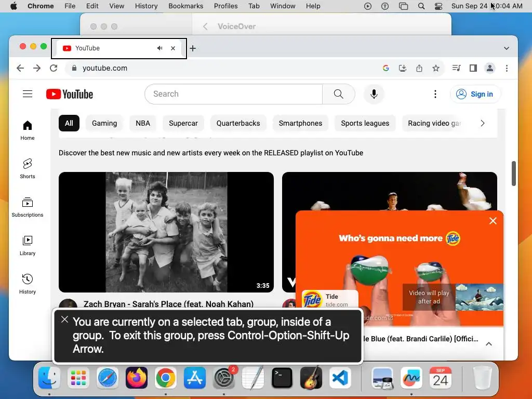
Task: Open the Tab menu
Action: click(254, 6)
